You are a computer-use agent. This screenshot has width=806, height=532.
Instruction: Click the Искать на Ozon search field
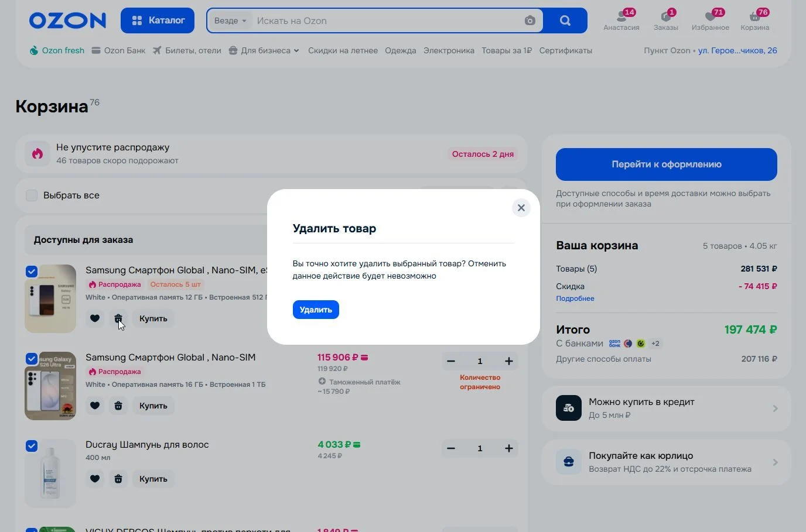[387, 20]
